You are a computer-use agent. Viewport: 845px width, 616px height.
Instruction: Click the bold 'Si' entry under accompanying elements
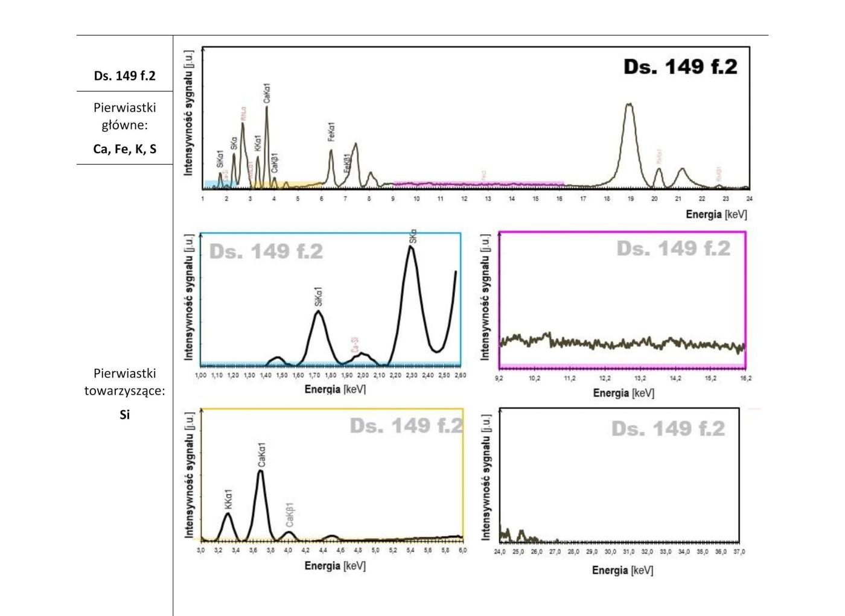124,414
